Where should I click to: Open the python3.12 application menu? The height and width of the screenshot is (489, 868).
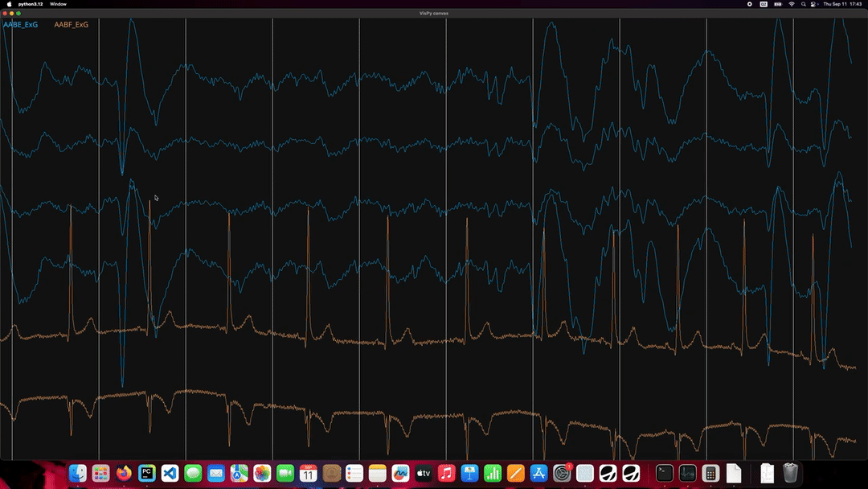tap(31, 4)
